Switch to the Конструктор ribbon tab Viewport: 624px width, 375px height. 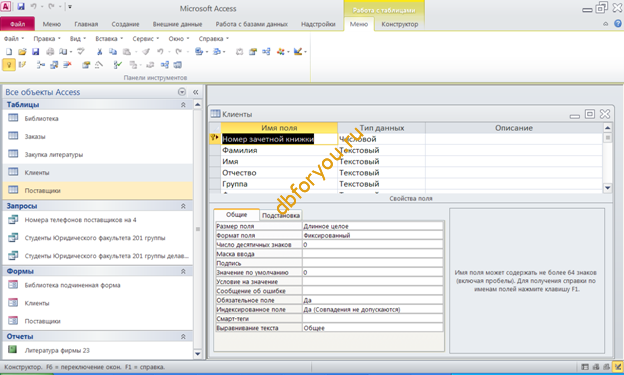(400, 24)
